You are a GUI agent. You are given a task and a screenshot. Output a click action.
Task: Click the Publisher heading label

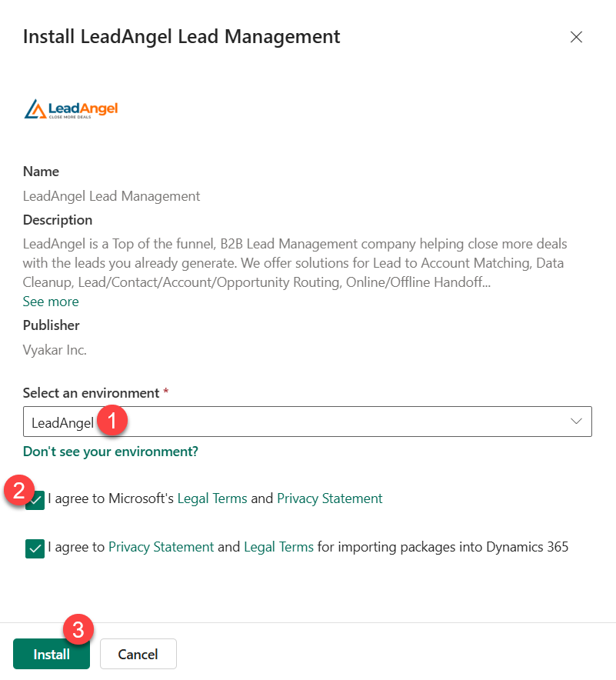[x=52, y=325]
